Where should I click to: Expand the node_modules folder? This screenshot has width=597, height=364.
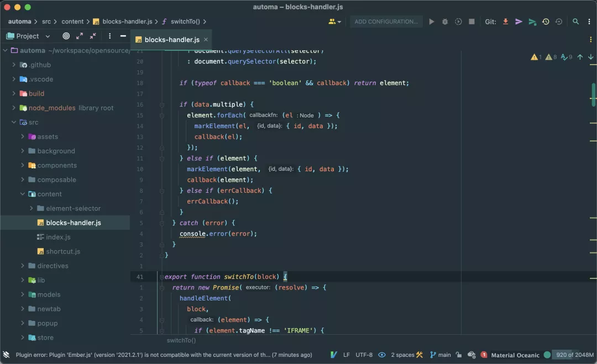[14, 108]
